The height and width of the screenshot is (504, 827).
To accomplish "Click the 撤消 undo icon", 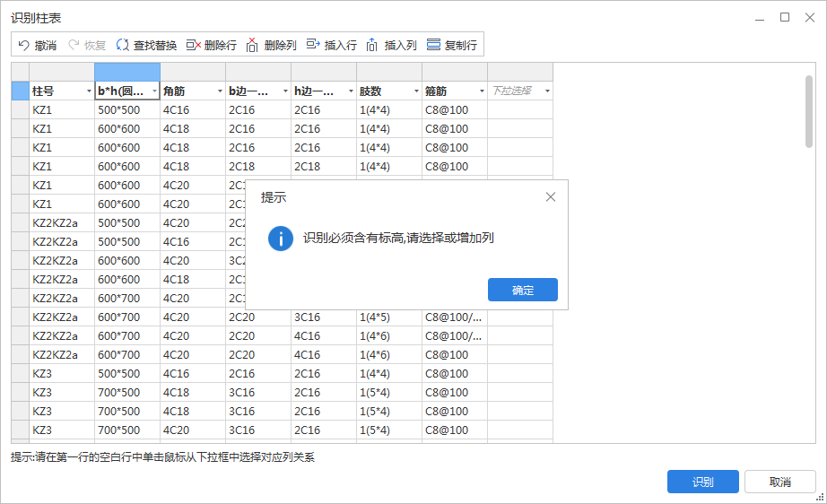I will point(23,46).
